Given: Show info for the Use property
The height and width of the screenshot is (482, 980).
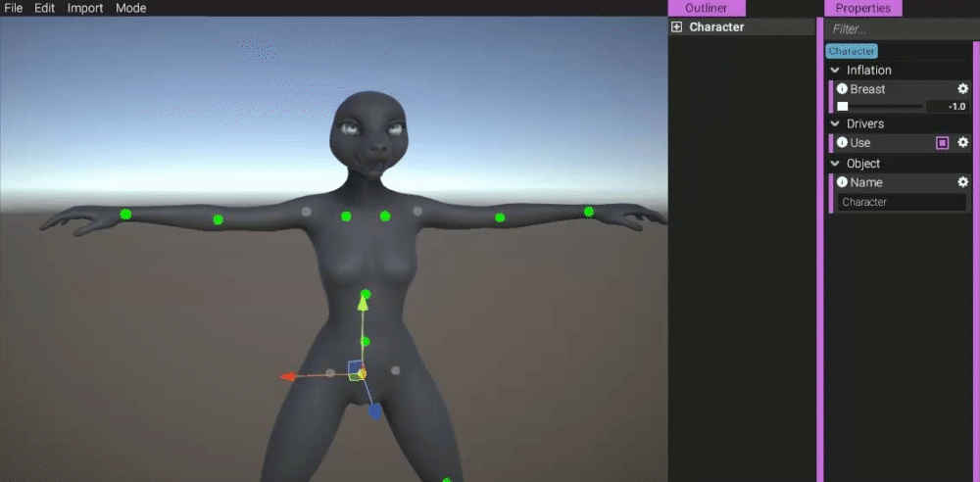Looking at the screenshot, I should [842, 142].
